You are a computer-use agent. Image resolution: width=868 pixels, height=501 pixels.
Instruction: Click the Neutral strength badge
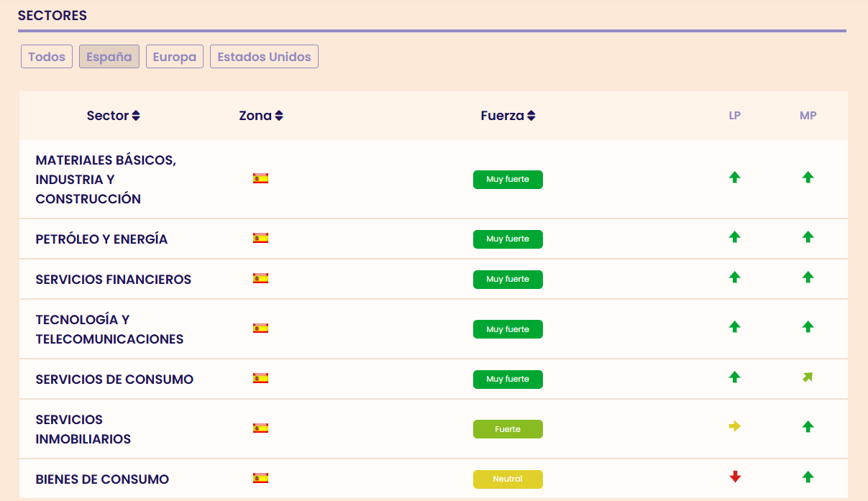pos(508,479)
